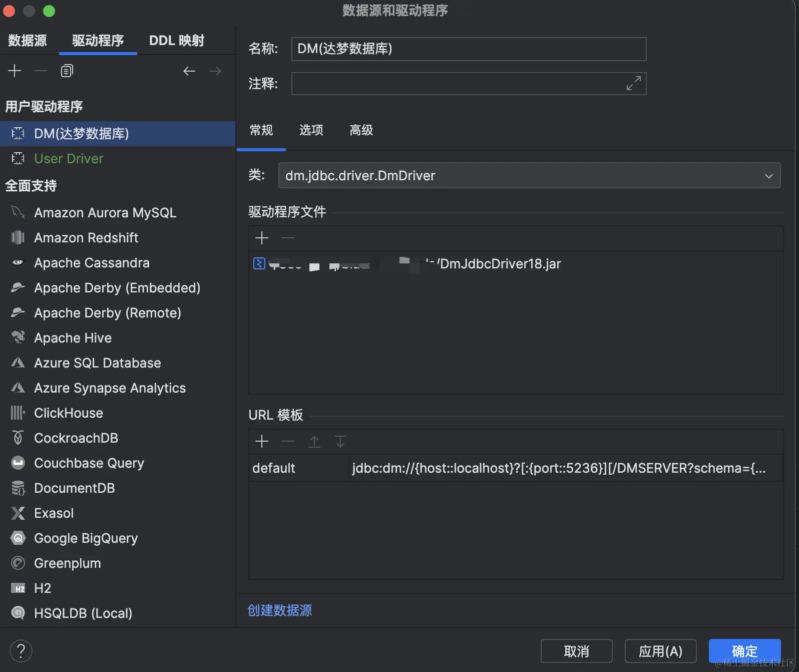Click the Apache Hive icon

click(x=18, y=338)
